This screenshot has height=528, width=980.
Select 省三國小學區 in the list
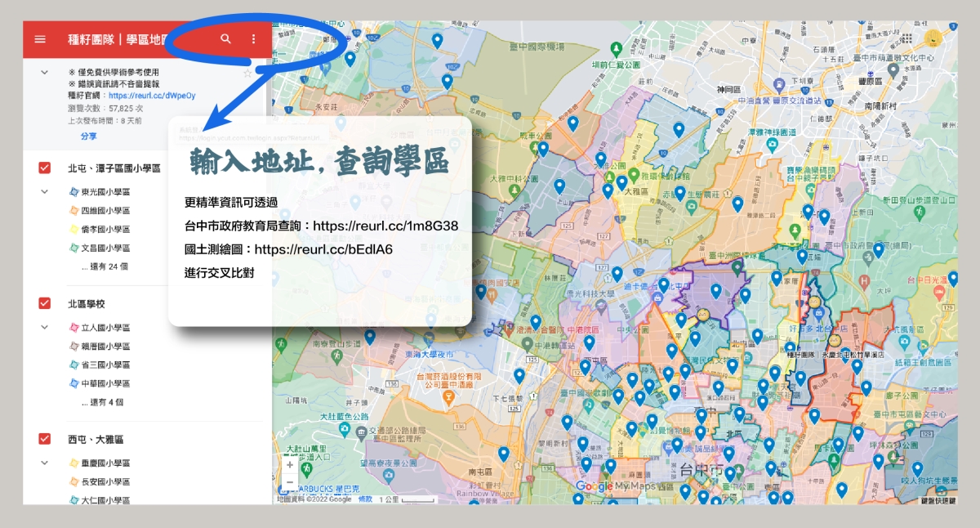coord(104,365)
